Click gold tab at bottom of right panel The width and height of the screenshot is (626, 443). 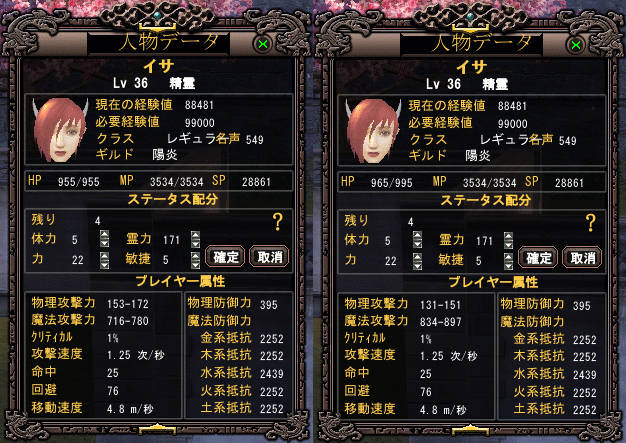pyautogui.click(x=470, y=430)
